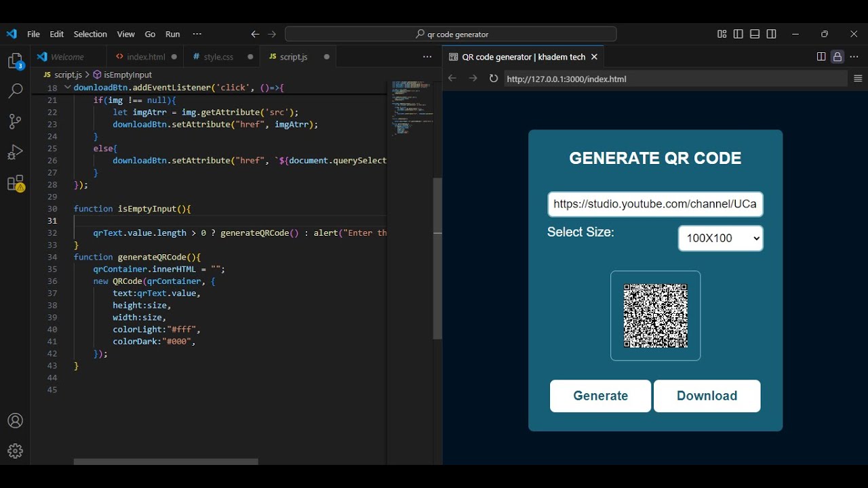Image resolution: width=868 pixels, height=488 pixels.
Task: Restore down the VS Code window
Action: pyautogui.click(x=825, y=34)
